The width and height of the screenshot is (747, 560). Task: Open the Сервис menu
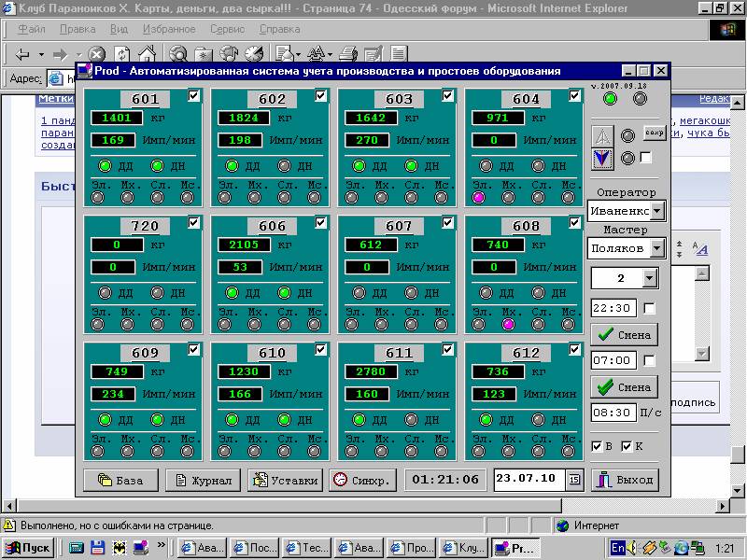(x=227, y=29)
